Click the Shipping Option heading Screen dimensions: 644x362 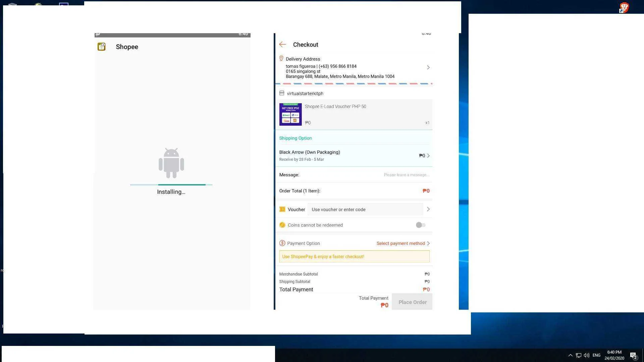296,138
